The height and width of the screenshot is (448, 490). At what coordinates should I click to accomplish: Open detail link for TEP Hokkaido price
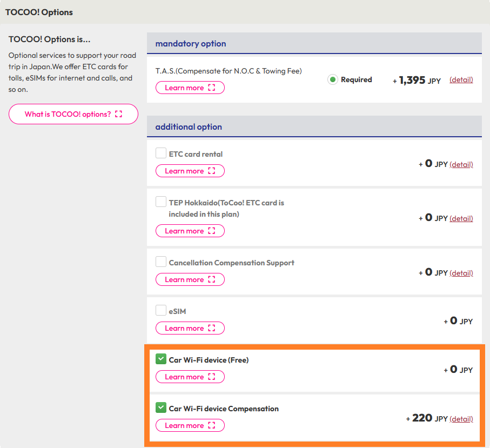461,218
